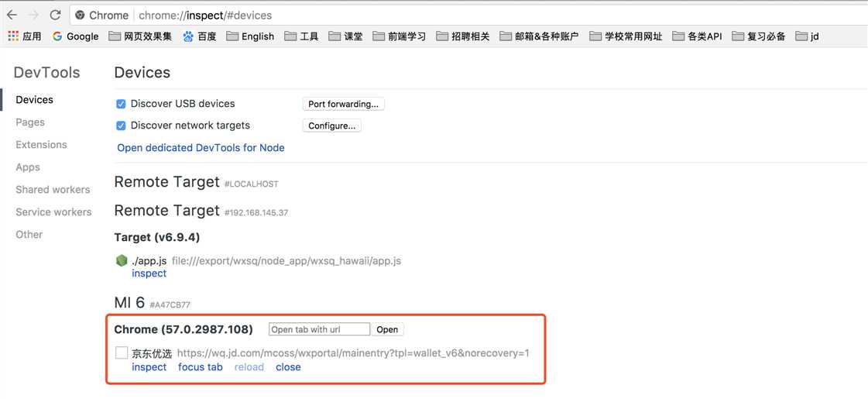Screen dimensions: 868x399
Task: Select Extensions in the DevTools sidebar
Action: click(41, 145)
